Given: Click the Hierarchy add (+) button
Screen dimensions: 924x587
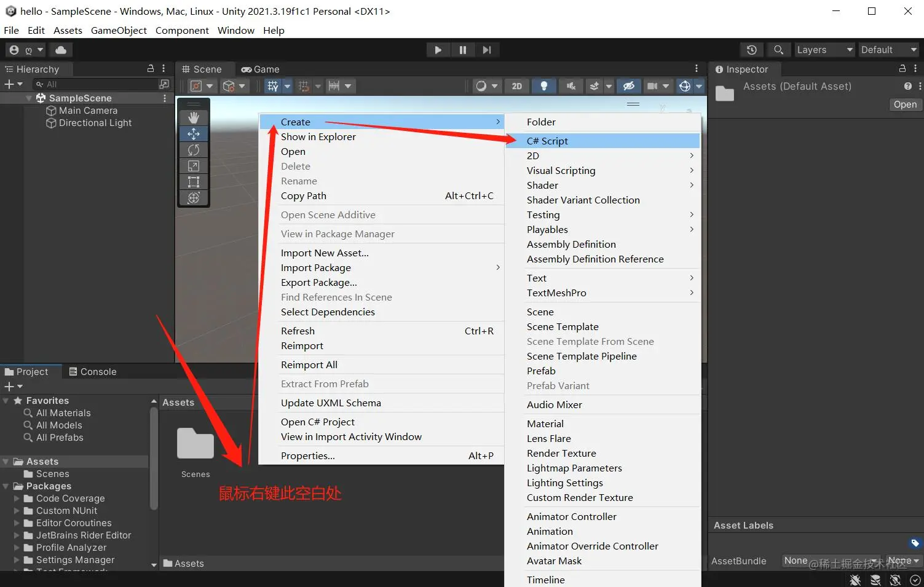Looking at the screenshot, I should (13, 84).
